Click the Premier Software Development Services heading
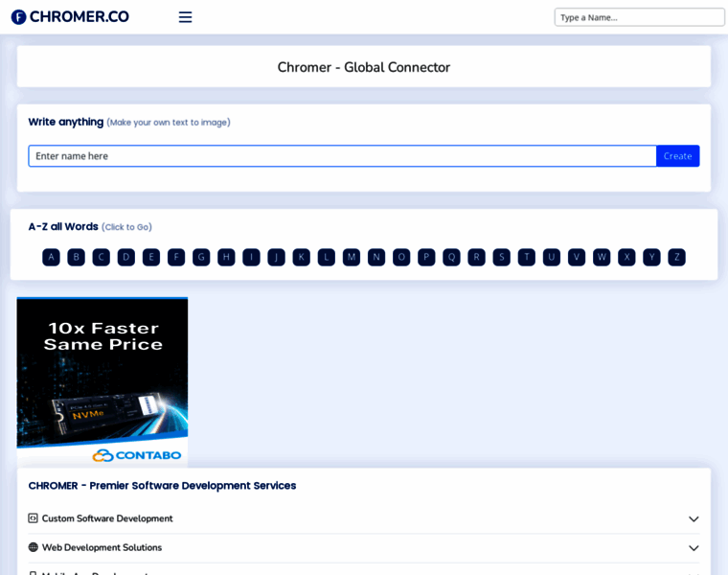Viewport: 728px width, 575px height. tap(162, 485)
